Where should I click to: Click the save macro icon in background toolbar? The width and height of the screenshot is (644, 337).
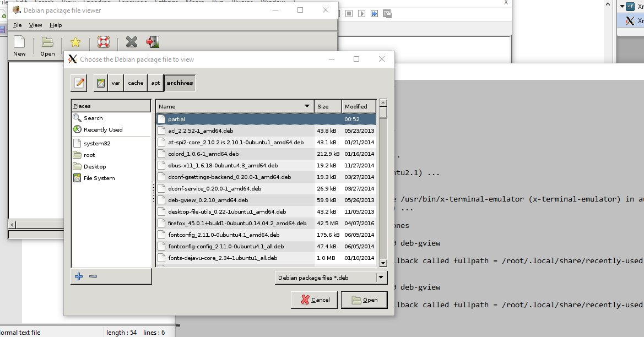coord(387,14)
